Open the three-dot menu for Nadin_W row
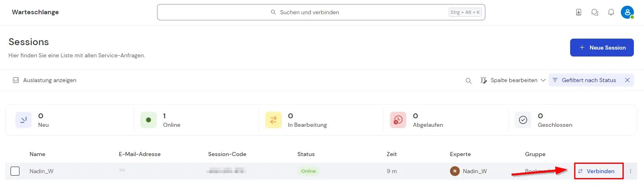The image size is (644, 189). point(631,171)
